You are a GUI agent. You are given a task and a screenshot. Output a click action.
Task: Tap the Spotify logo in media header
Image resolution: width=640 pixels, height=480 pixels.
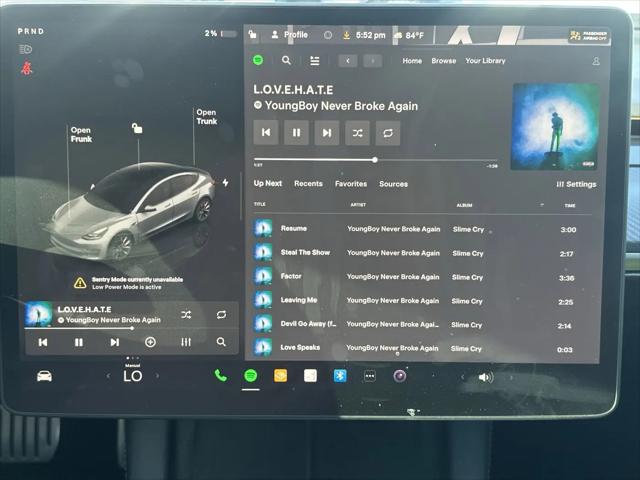tap(258, 60)
